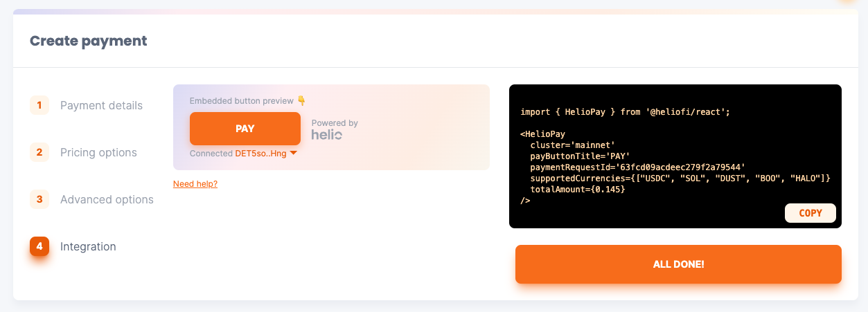Go to the Payment details step
Viewport: 868px width, 312px height.
pyautogui.click(x=101, y=105)
